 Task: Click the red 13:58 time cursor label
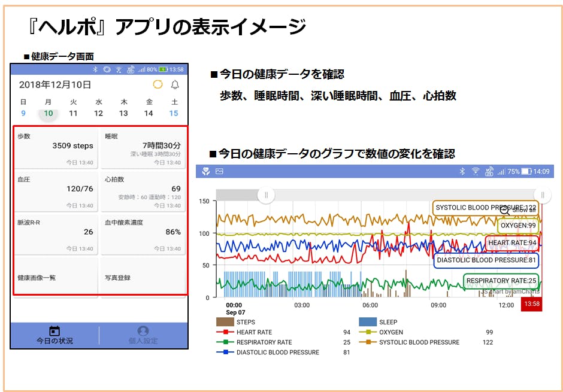[531, 305]
